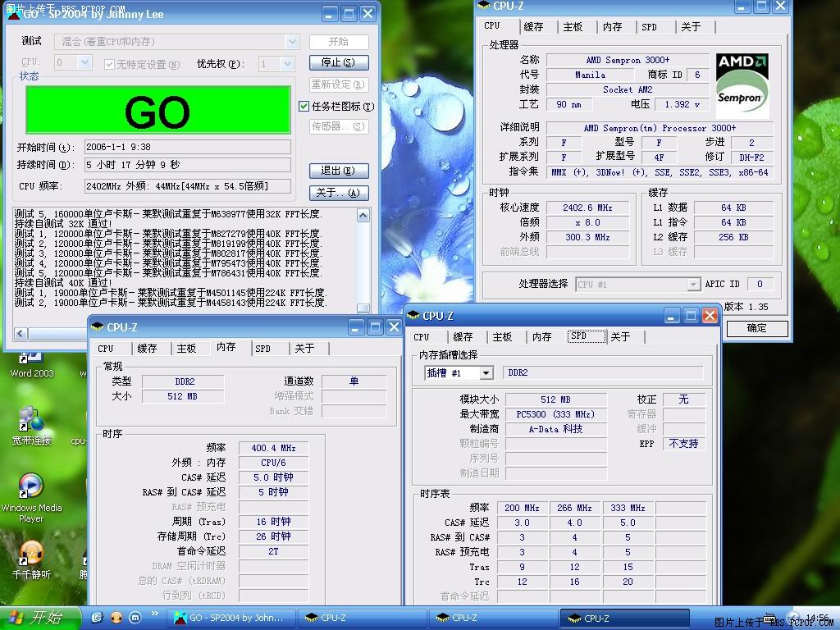Click the A-Data 科技 manufacturer value
This screenshot has width=840, height=630.
coord(555,429)
